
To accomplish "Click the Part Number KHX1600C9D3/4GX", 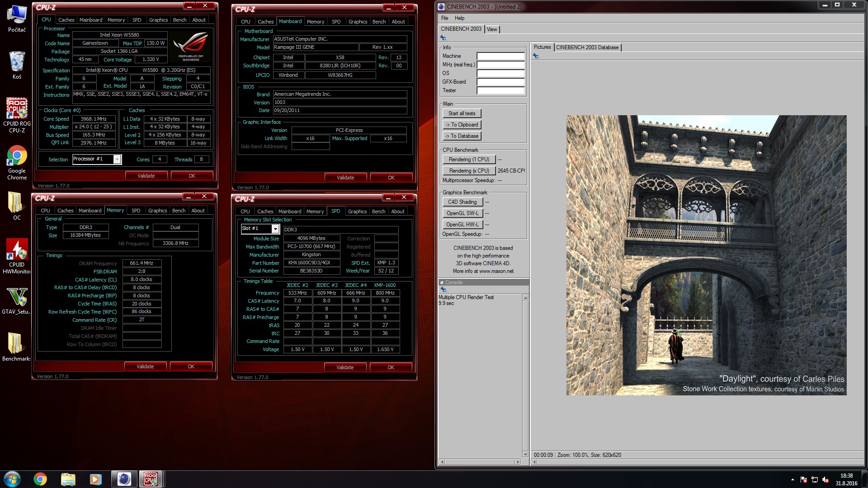I will [311, 263].
